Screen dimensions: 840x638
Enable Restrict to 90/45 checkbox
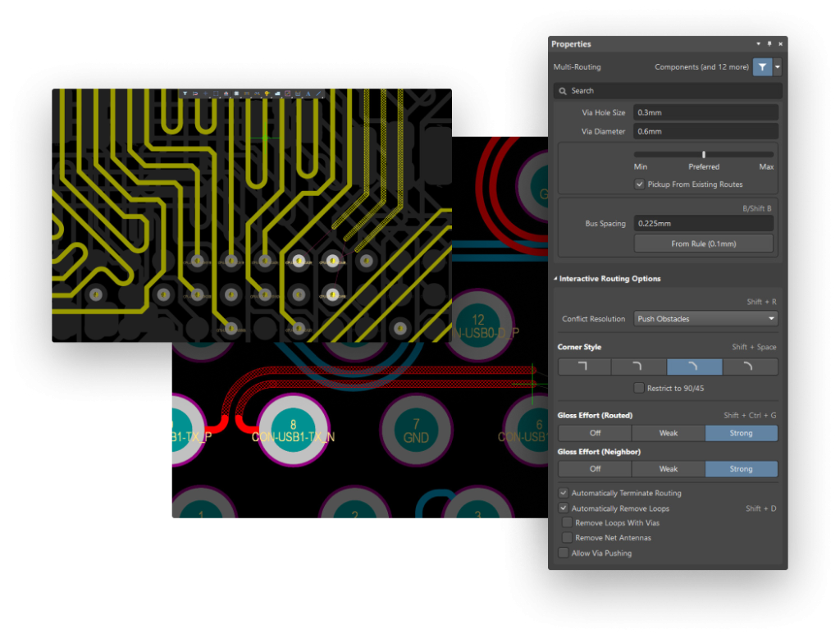click(x=640, y=388)
